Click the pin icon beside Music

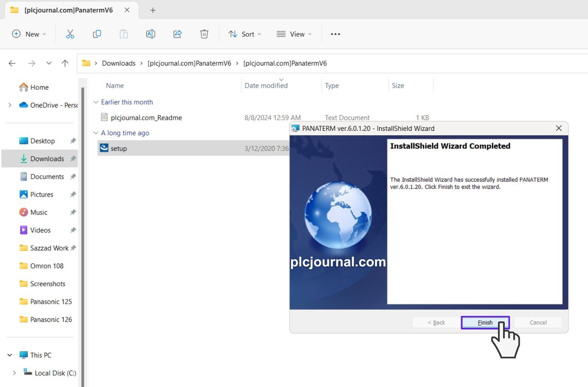tap(73, 212)
